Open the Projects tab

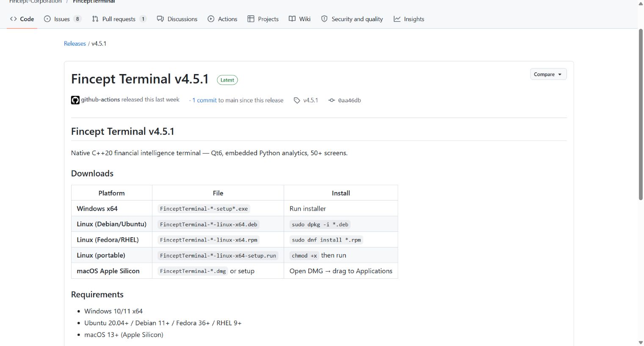click(x=263, y=19)
